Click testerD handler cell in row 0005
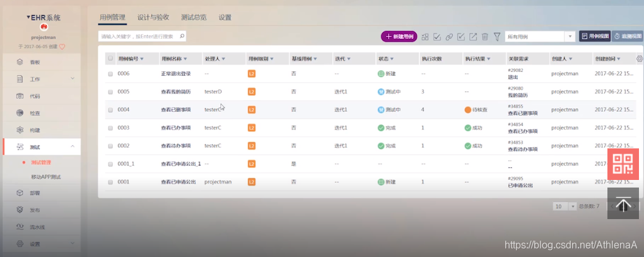Image resolution: width=644 pixels, height=257 pixels. coord(213,92)
